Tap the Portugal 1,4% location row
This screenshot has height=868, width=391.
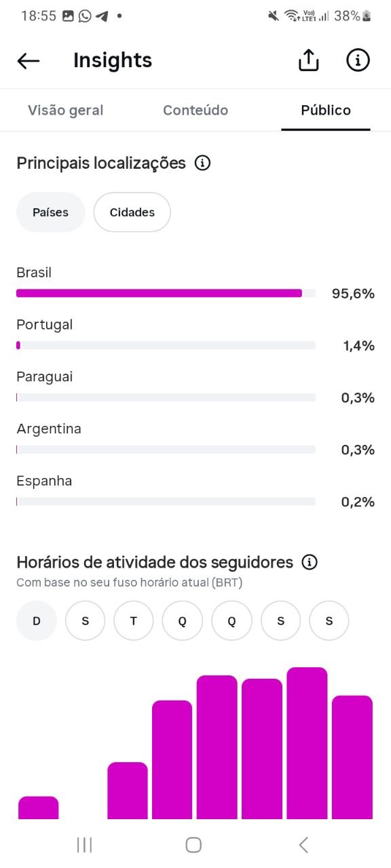coord(195,335)
